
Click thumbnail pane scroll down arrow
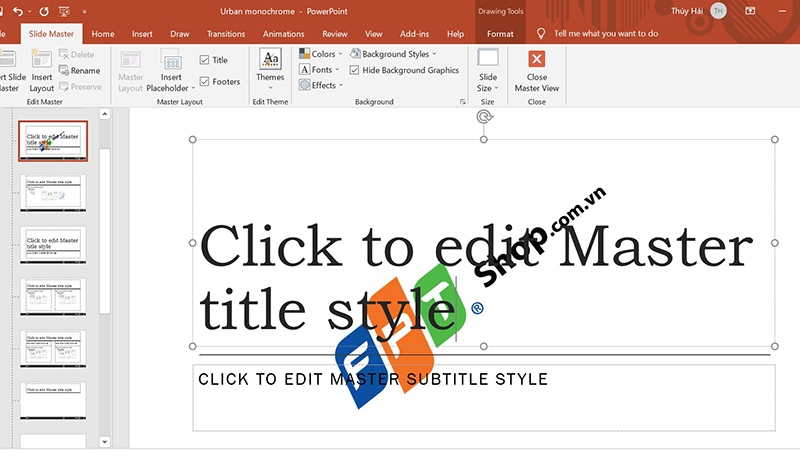105,442
